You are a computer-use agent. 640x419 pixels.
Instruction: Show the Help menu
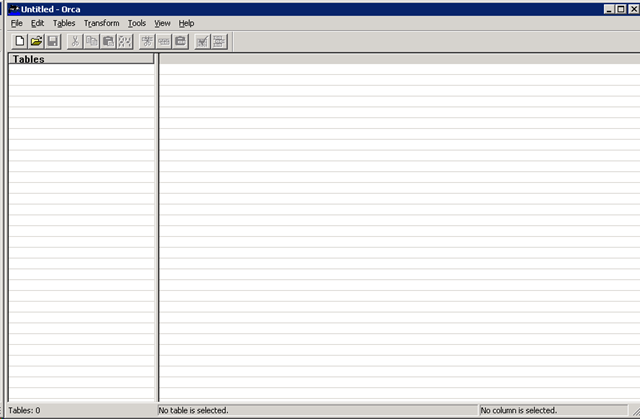(x=186, y=23)
